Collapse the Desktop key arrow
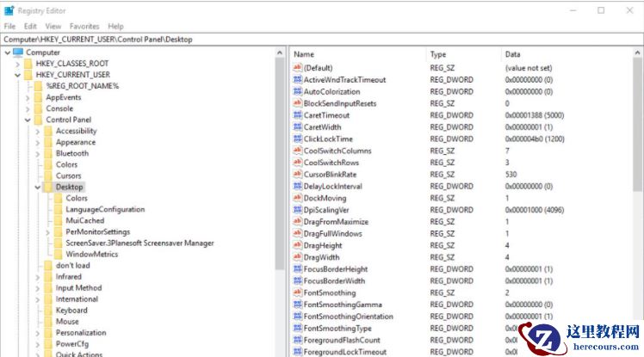 pos(38,188)
